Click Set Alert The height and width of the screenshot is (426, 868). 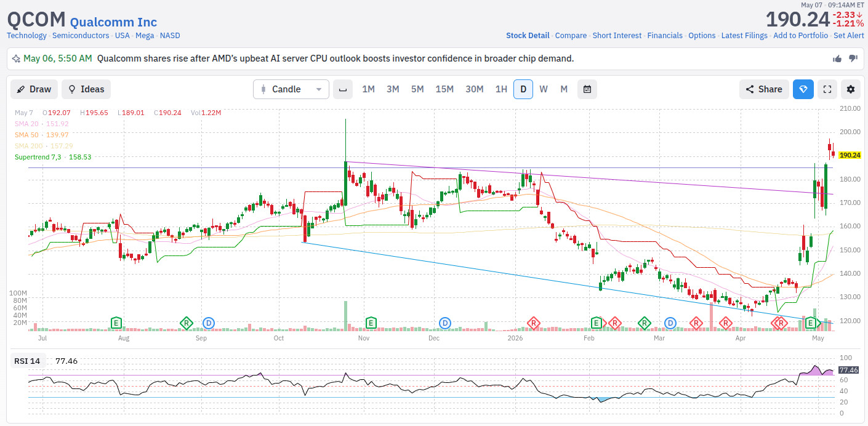(x=849, y=36)
